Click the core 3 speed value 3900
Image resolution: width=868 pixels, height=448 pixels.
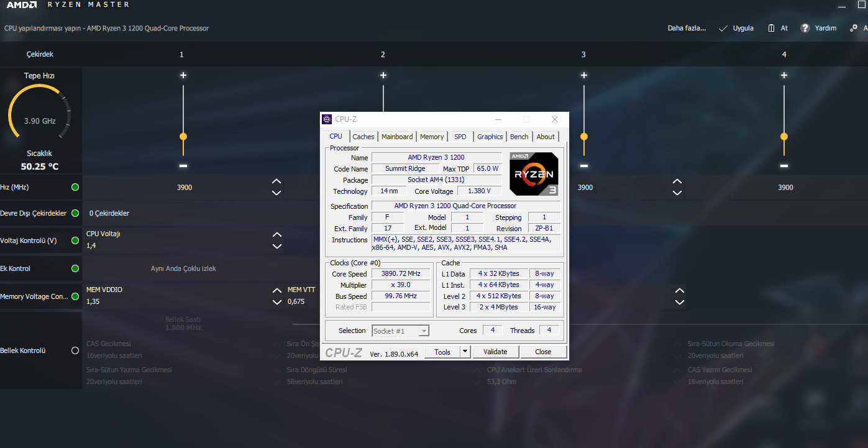click(585, 188)
